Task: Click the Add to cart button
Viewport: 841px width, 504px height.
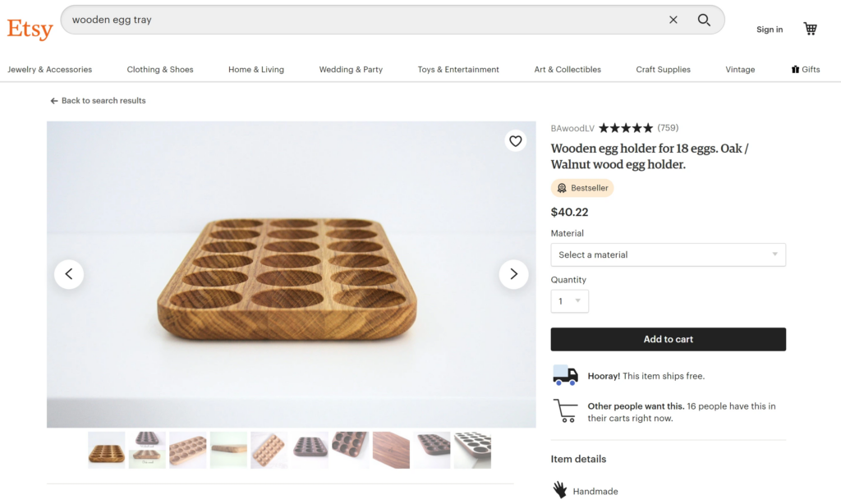Action: 668,339
